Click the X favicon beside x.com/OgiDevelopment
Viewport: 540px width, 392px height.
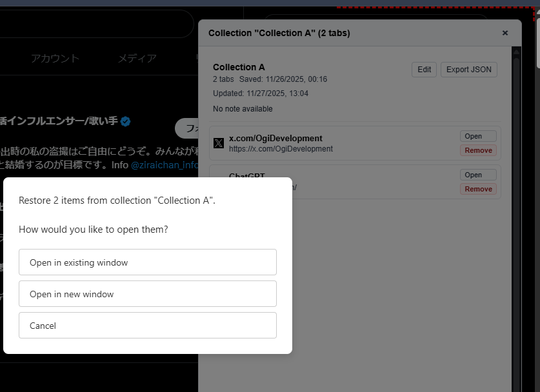pos(219,142)
